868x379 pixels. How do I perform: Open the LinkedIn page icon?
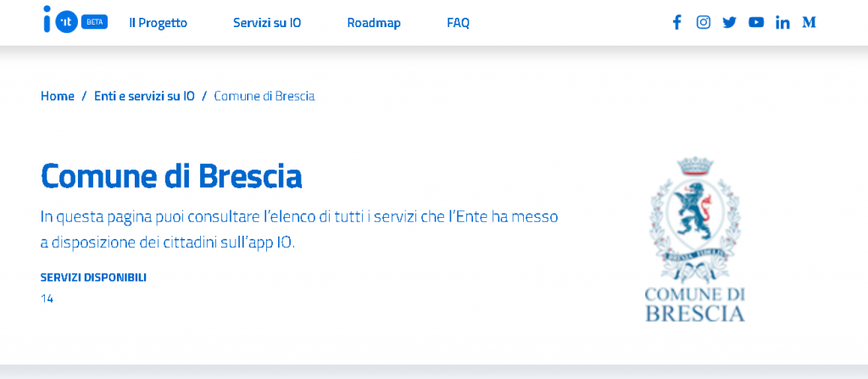[x=782, y=23]
